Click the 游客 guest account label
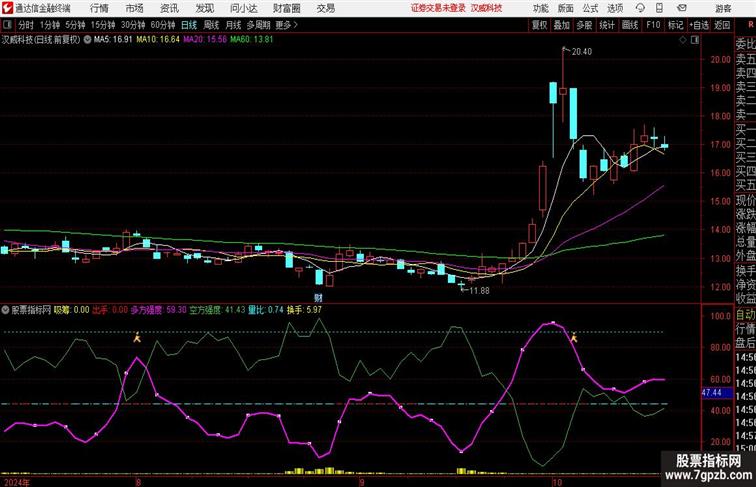 click(723, 8)
